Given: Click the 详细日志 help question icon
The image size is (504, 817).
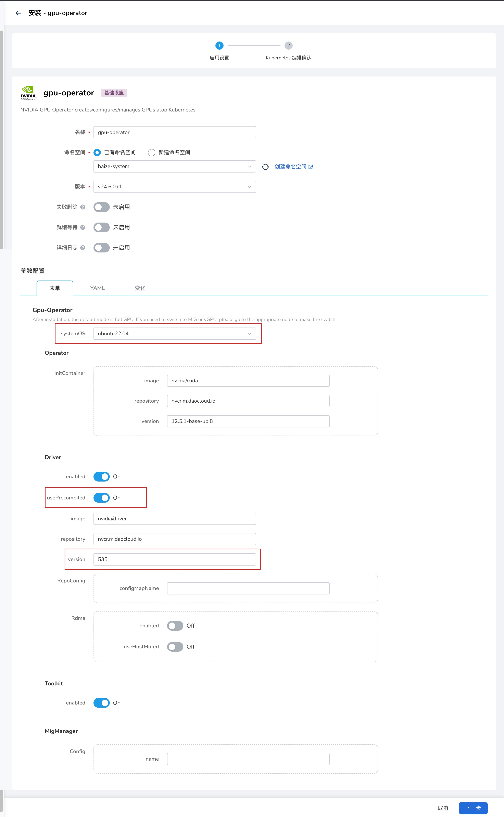Looking at the screenshot, I should [x=83, y=248].
